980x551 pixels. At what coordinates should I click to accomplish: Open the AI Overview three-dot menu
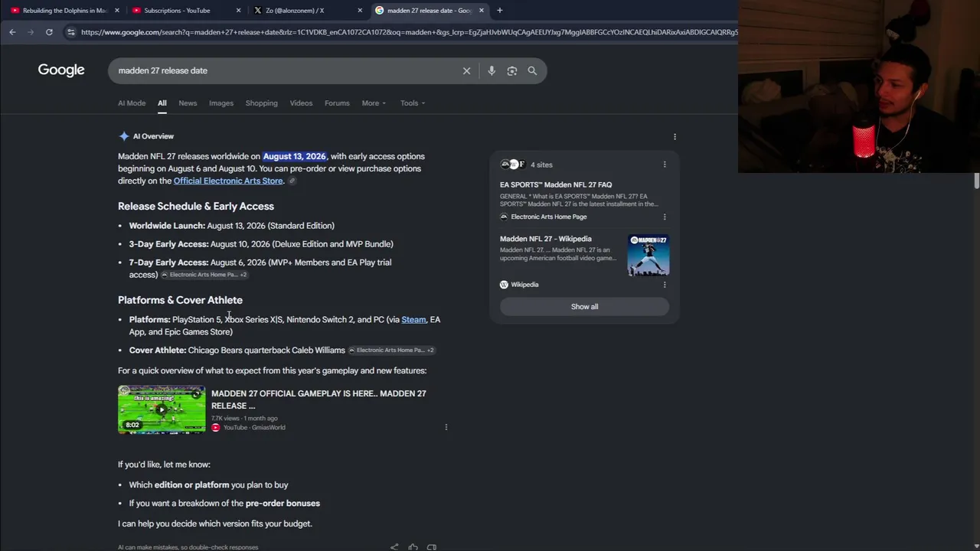675,137
